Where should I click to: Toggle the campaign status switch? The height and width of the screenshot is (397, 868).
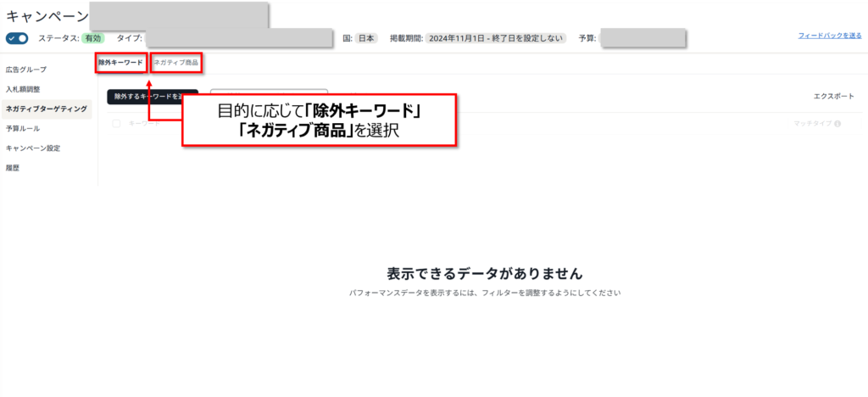pyautogui.click(x=17, y=38)
